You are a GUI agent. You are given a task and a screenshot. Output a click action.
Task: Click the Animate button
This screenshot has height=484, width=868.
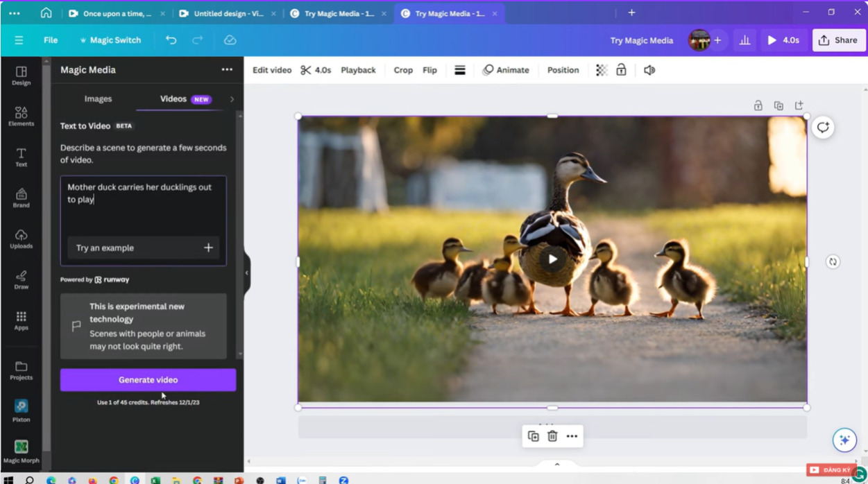pyautogui.click(x=506, y=70)
